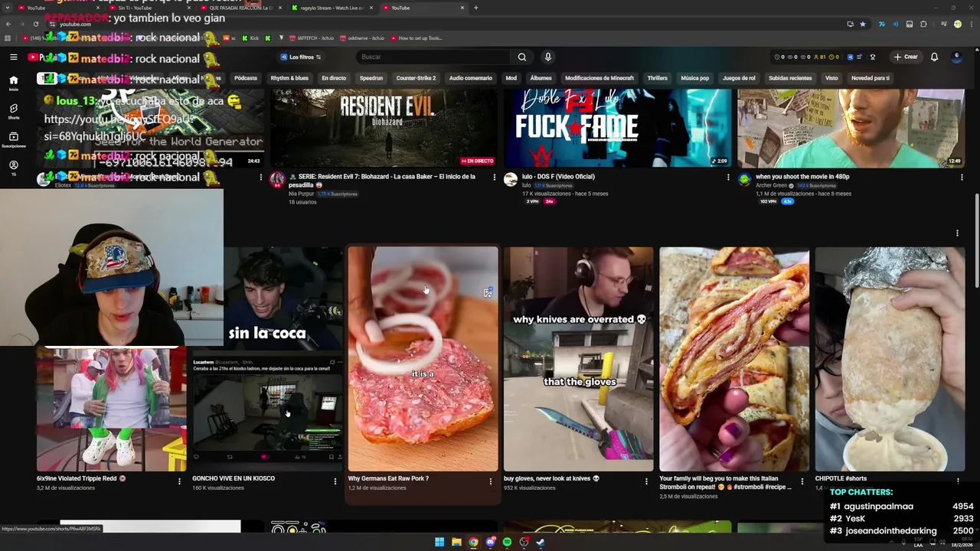Image resolution: width=980 pixels, height=551 pixels.
Task: Open options for 'buy gloves' short
Action: (646, 481)
